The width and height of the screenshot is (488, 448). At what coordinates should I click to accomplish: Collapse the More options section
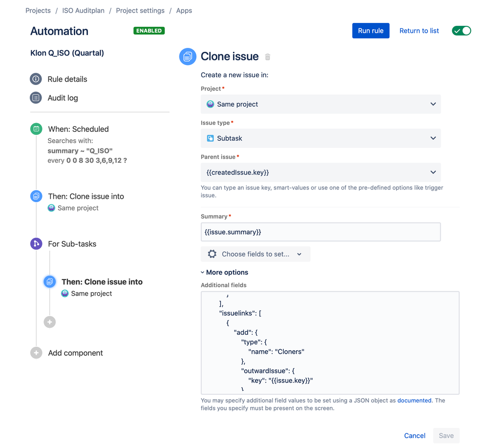[224, 273]
